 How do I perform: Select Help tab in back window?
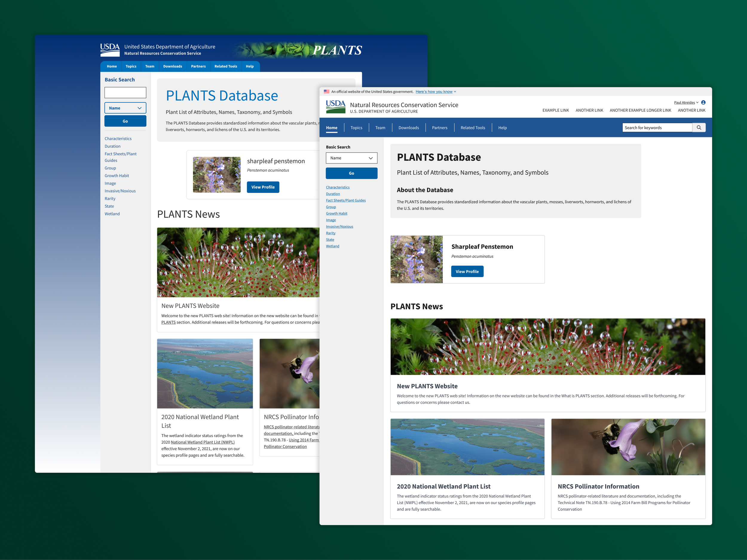point(249,67)
